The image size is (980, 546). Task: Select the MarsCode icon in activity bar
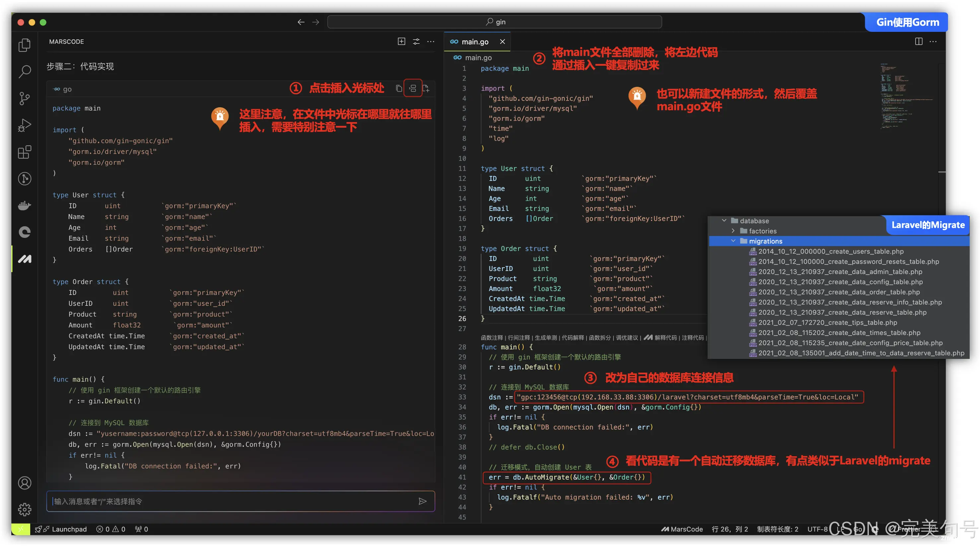25,259
